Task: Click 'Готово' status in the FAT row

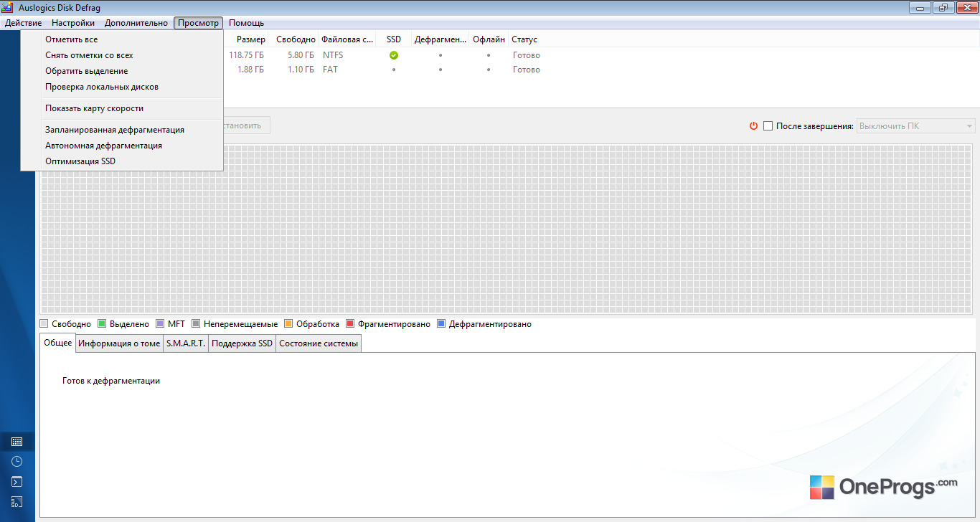Action: [527, 70]
